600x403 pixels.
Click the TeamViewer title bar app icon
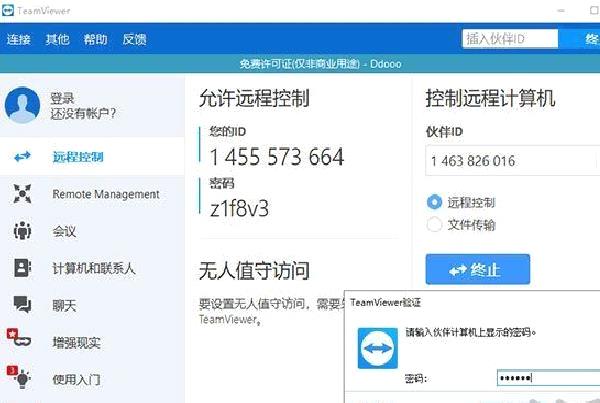pyautogui.click(x=7, y=10)
